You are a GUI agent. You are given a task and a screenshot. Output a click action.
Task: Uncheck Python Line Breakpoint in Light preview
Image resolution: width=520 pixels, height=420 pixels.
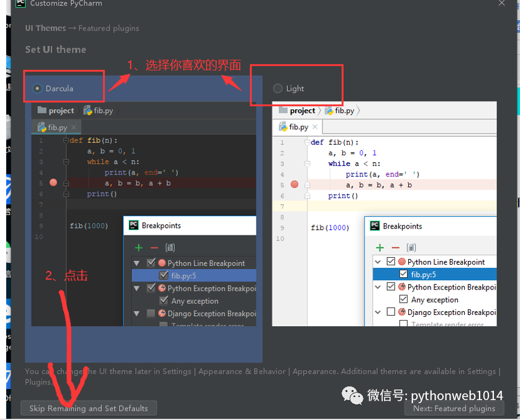point(391,262)
